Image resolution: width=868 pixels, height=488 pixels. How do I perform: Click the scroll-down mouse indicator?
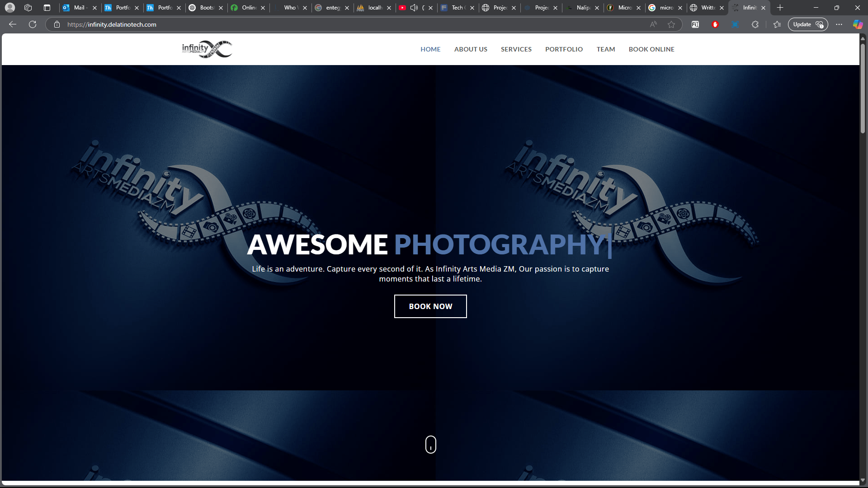(431, 445)
